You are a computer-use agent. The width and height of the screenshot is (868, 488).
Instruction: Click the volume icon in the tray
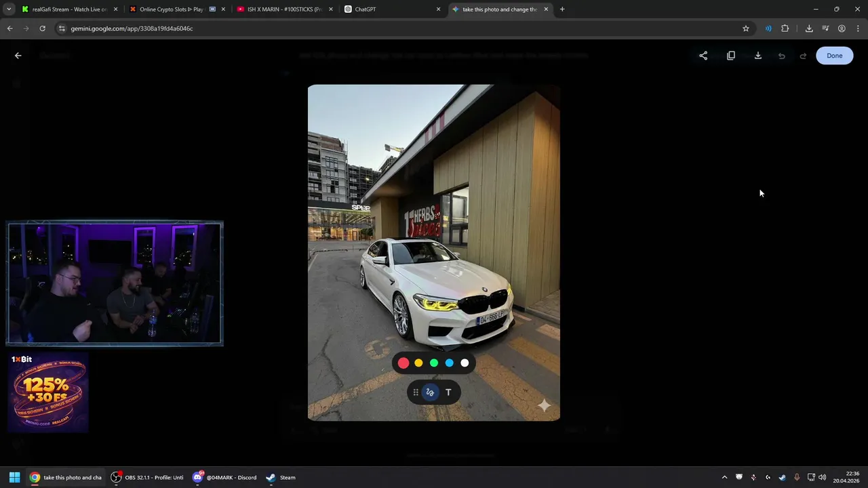823,477
